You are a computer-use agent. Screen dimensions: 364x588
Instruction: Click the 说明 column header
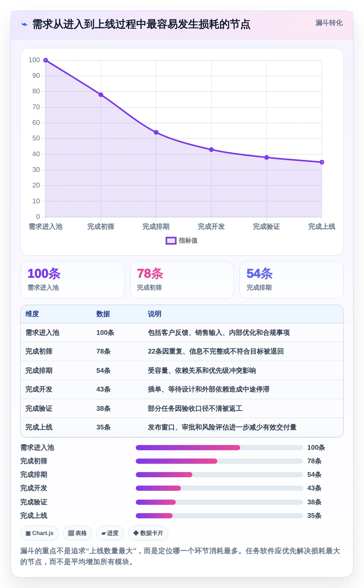point(154,314)
